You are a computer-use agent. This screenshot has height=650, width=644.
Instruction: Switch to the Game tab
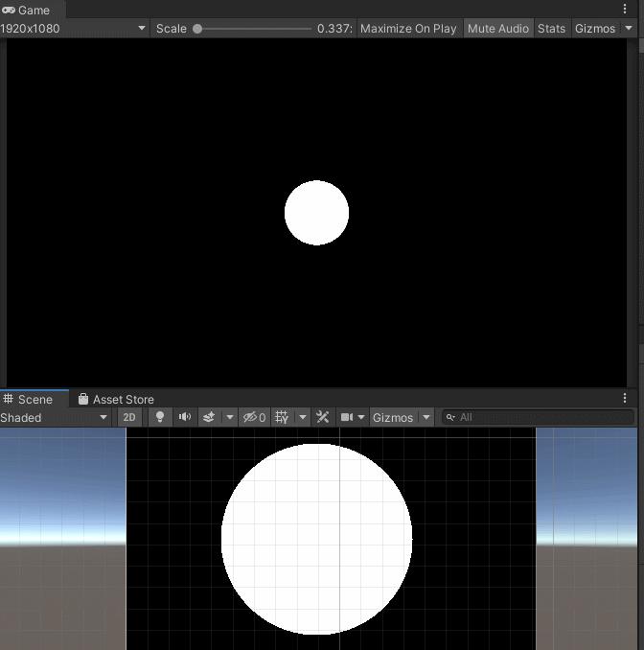tap(33, 10)
